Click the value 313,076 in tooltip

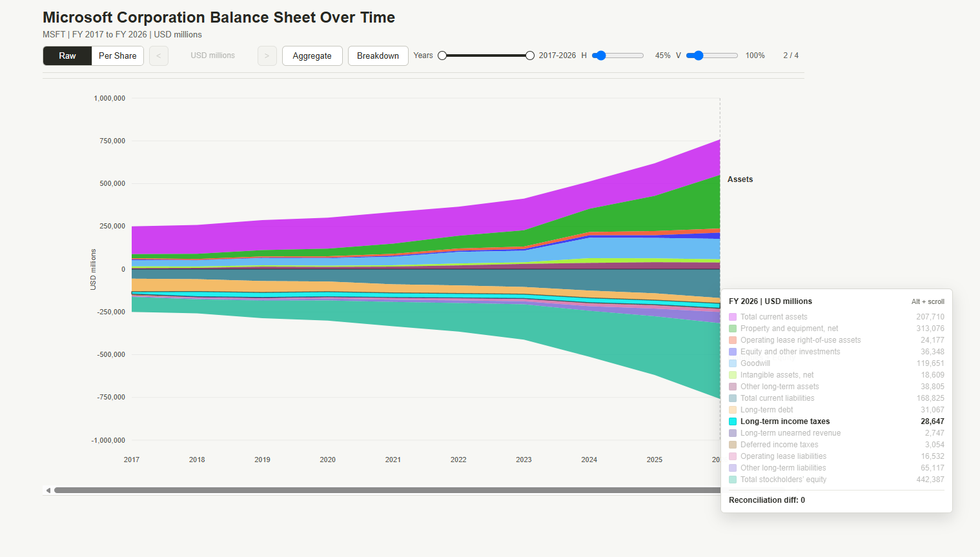pos(930,329)
